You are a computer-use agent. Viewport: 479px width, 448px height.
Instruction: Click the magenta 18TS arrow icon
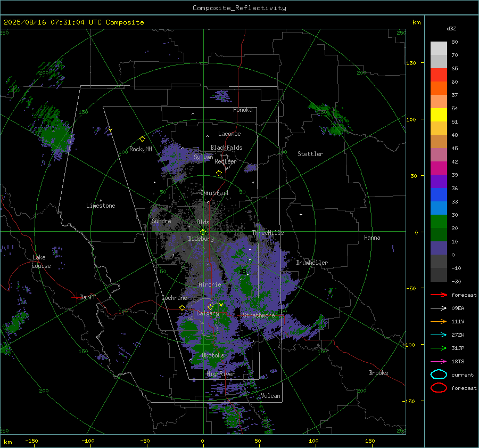pos(439,362)
